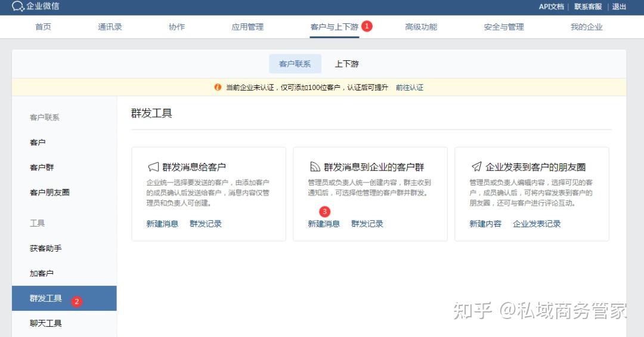Click 新建内容 in the 朋友圈 card
Image resolution: width=644 pixels, height=337 pixels.
(485, 224)
